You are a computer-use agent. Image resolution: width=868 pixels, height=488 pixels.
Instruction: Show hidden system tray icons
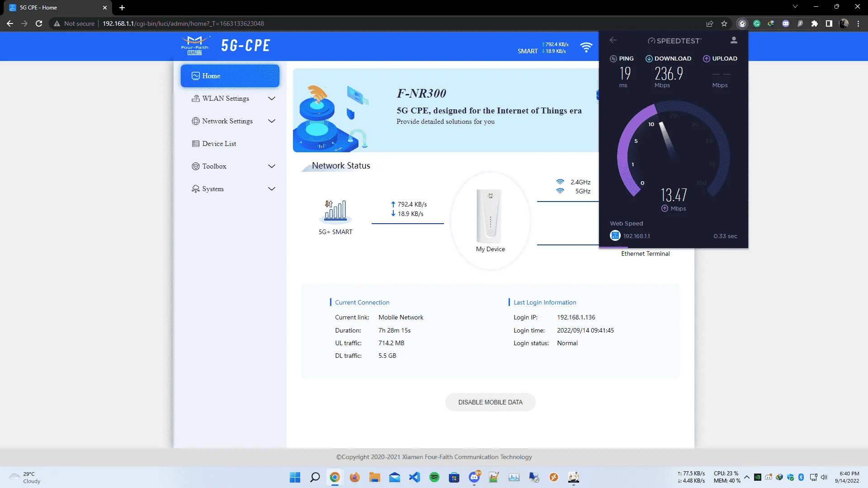pos(747,477)
